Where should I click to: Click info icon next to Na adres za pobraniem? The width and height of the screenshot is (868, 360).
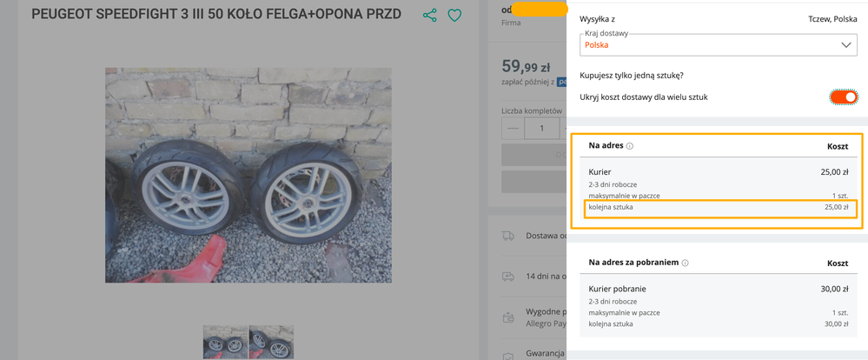click(686, 263)
